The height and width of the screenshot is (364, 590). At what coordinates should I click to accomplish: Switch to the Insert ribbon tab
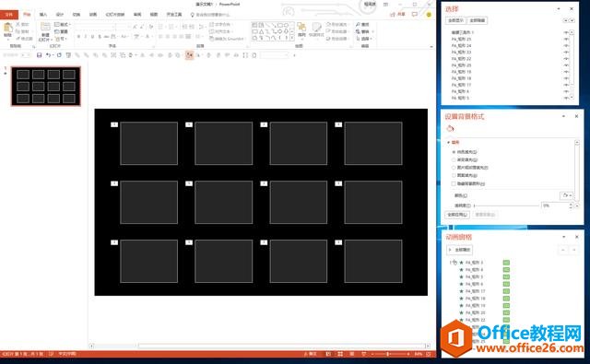click(x=43, y=15)
